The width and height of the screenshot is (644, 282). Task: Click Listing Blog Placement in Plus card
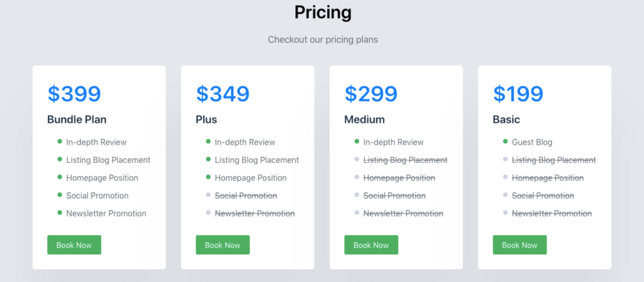pos(257,160)
